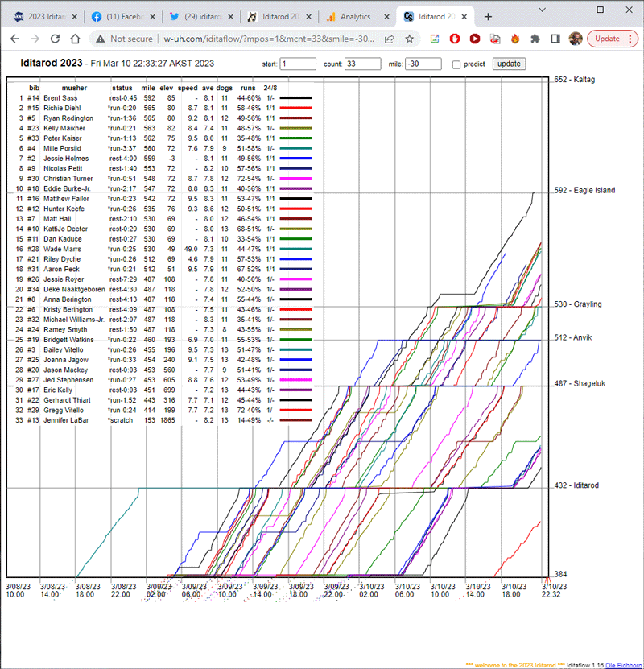Click the 530 - Grayling checkpoint label
The height and width of the screenshot is (669, 644).
click(x=578, y=304)
